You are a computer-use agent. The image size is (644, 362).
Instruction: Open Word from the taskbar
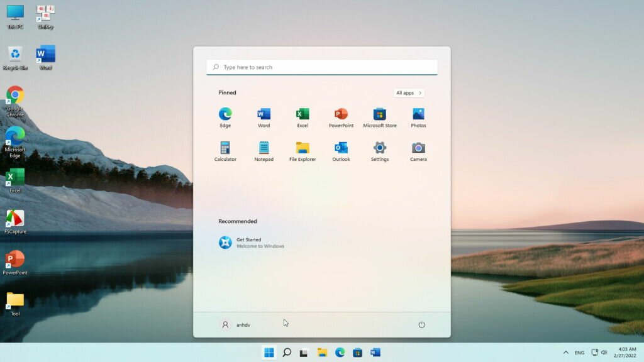coord(375,353)
